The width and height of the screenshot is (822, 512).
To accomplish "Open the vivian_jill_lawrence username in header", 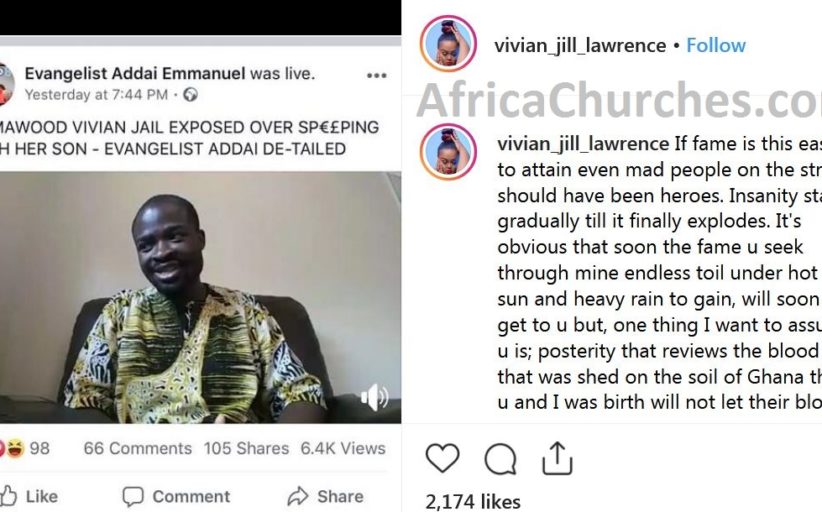I will point(580,46).
